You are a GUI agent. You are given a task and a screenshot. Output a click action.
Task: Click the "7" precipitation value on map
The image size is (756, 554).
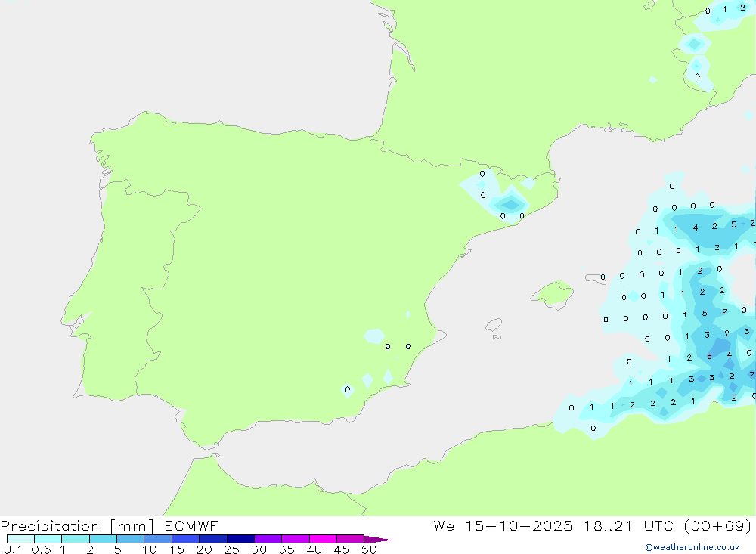tap(751, 375)
